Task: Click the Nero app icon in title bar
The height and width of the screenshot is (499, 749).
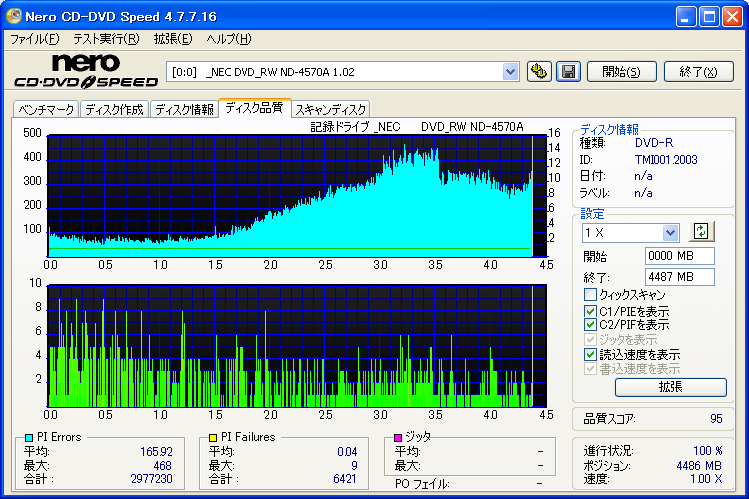Action: coord(13,16)
